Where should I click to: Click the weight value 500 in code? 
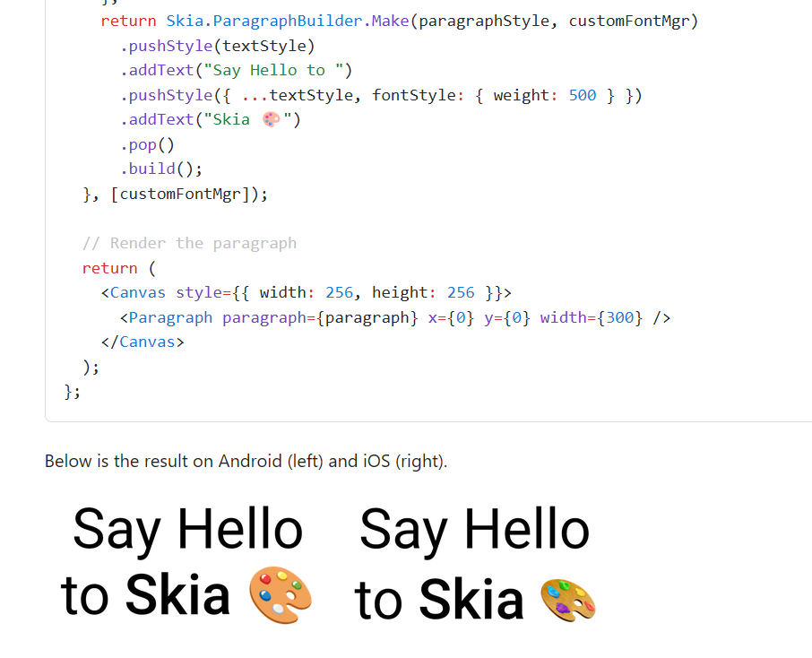(x=583, y=95)
